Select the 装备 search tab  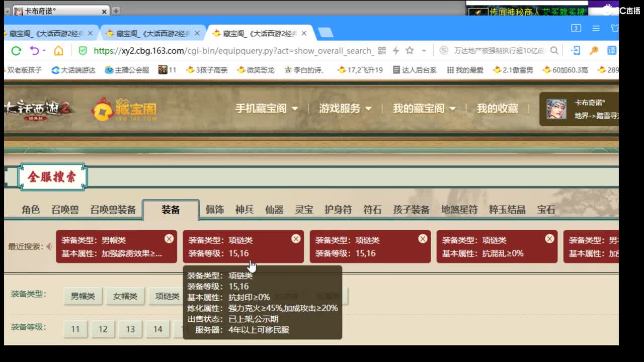click(171, 210)
